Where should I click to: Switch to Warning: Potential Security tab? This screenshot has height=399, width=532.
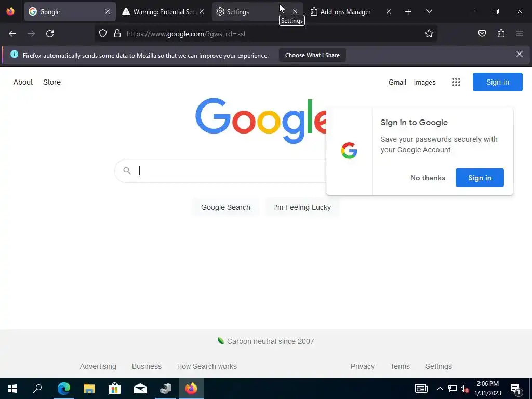tap(164, 11)
